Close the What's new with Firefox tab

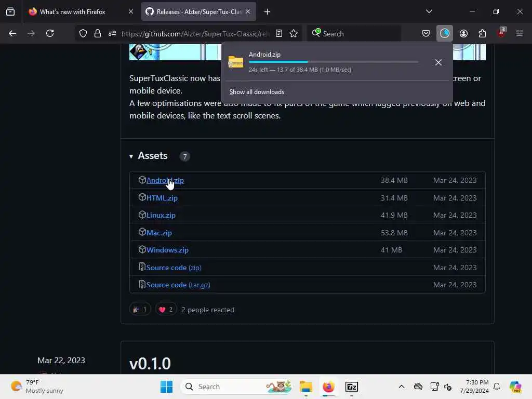(x=131, y=12)
